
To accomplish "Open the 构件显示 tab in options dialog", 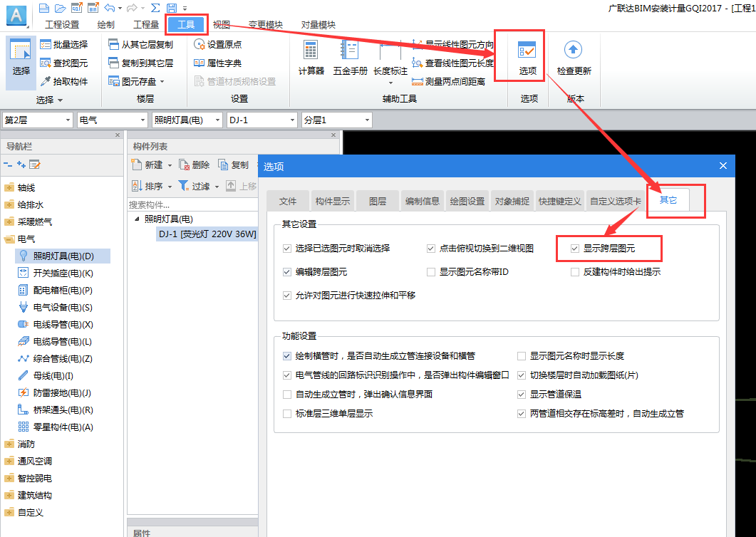I will click(332, 201).
